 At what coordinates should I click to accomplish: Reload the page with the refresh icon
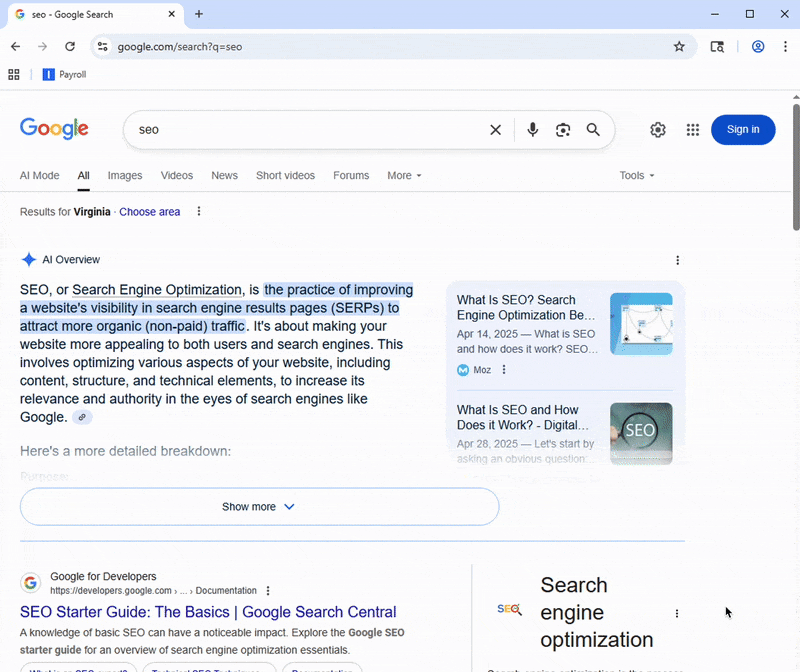click(x=70, y=46)
